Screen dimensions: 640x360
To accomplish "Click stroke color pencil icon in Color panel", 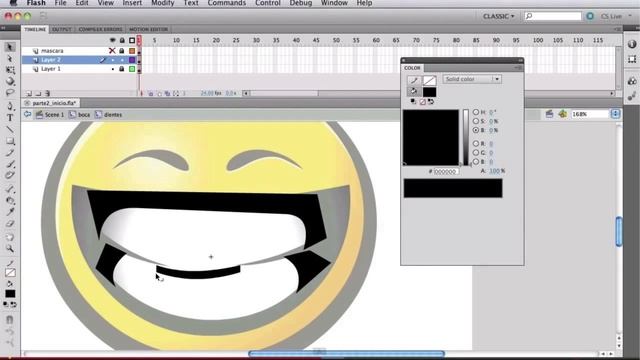I will pyautogui.click(x=414, y=80).
